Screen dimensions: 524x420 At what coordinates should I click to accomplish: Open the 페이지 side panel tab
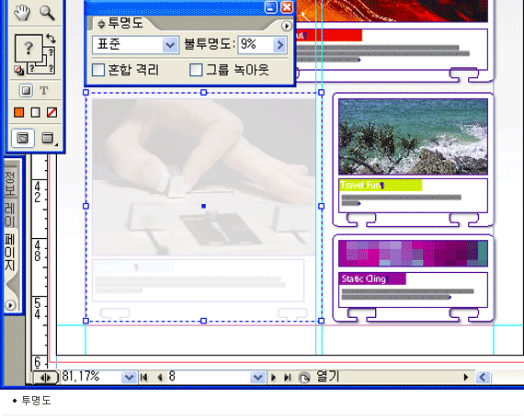point(10,253)
